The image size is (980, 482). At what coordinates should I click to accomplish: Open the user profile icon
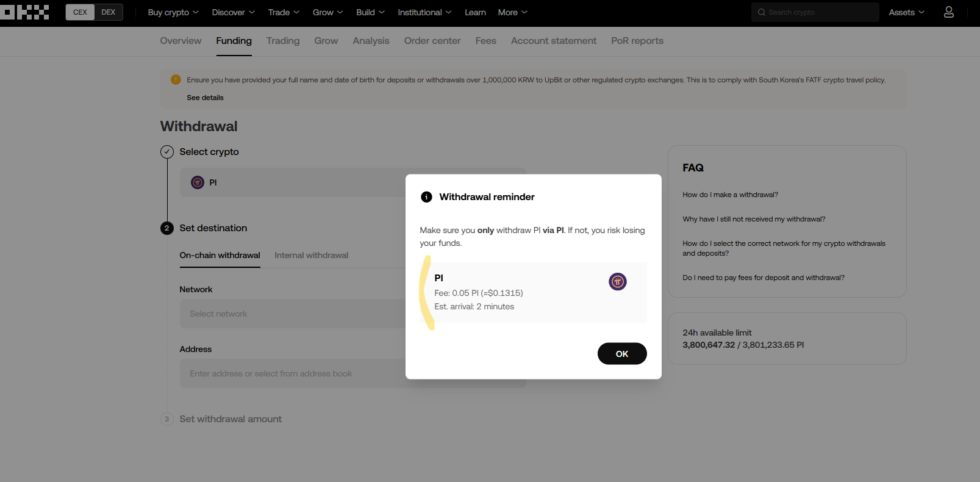point(949,12)
